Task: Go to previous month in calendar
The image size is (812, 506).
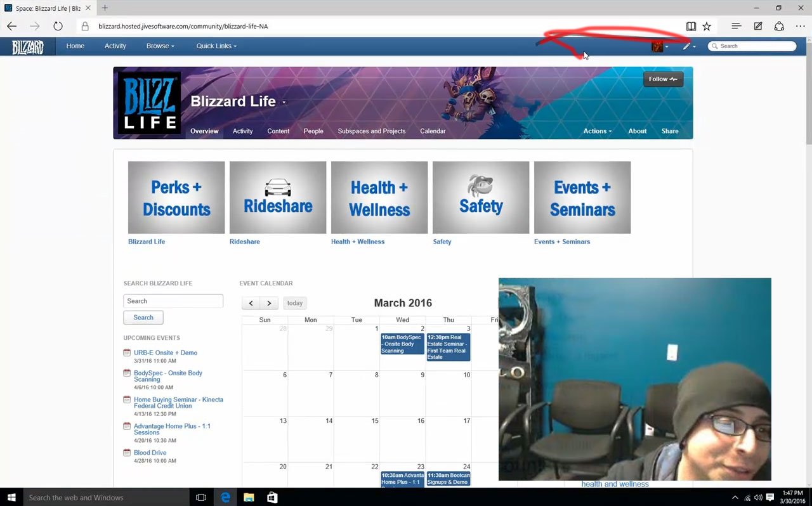Action: click(x=251, y=303)
